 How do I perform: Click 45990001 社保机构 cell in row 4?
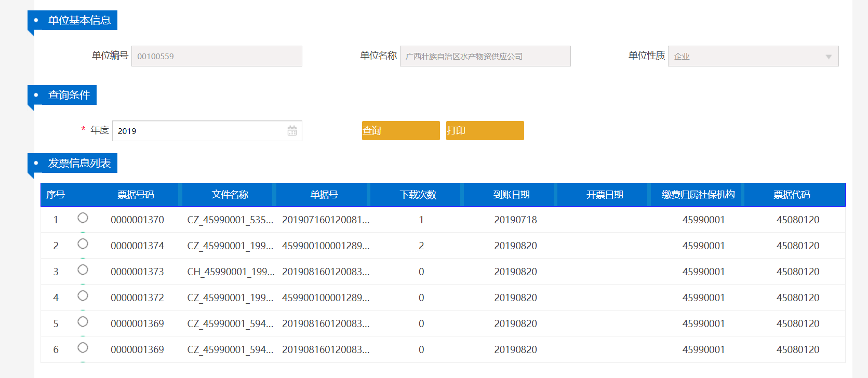pos(703,298)
